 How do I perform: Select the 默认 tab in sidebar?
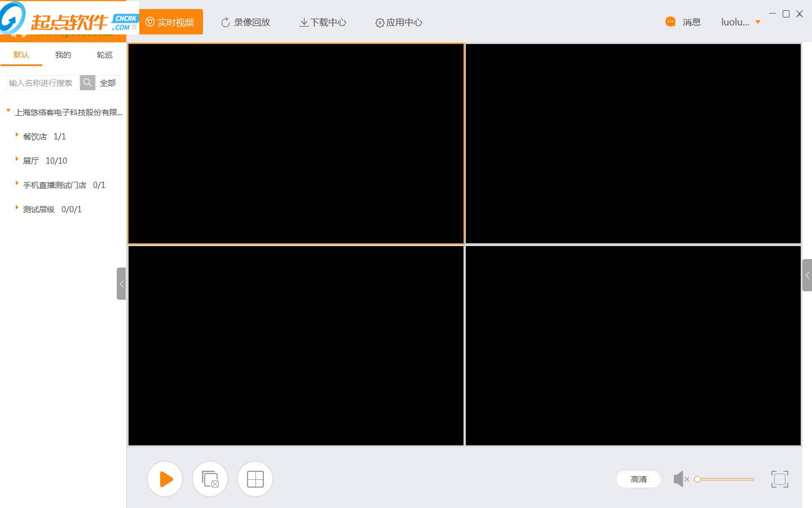(21, 55)
